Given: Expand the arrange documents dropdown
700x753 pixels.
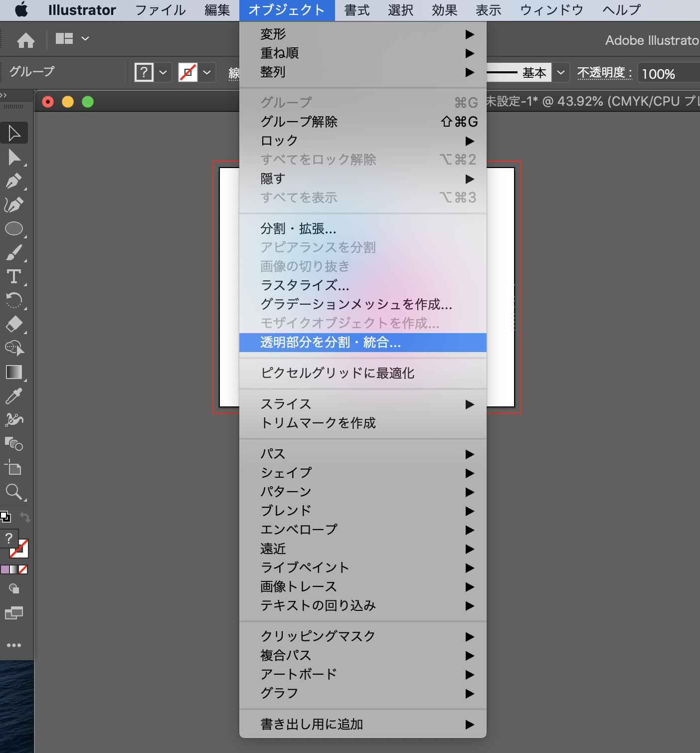Looking at the screenshot, I should point(85,38).
